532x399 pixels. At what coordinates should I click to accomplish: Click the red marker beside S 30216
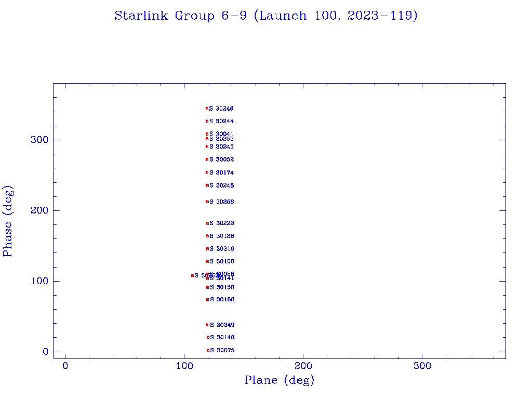pyautogui.click(x=208, y=249)
